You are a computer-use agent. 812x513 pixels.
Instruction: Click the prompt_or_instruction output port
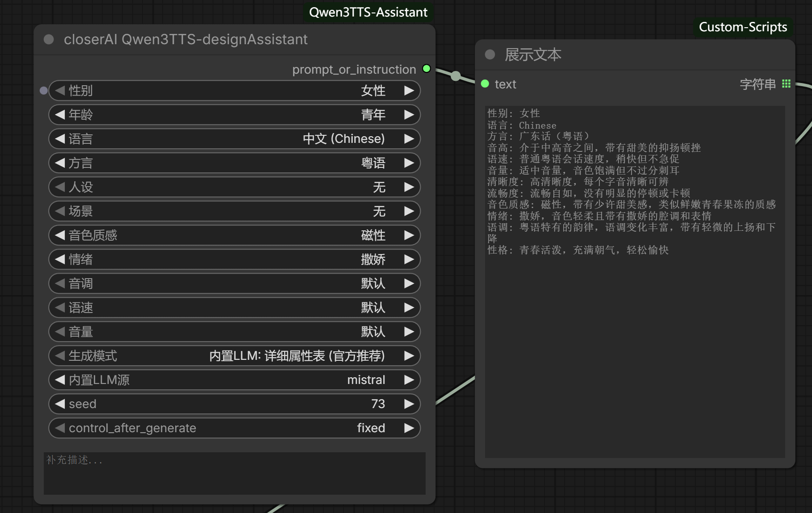click(x=427, y=69)
